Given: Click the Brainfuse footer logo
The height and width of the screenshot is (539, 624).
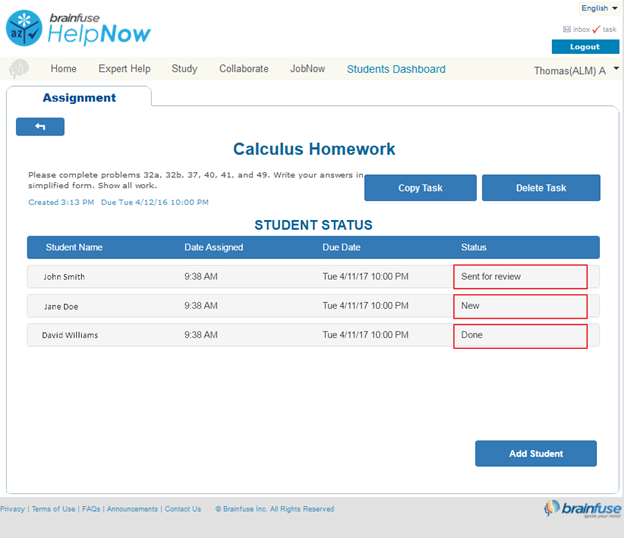Looking at the screenshot, I should click(581, 509).
